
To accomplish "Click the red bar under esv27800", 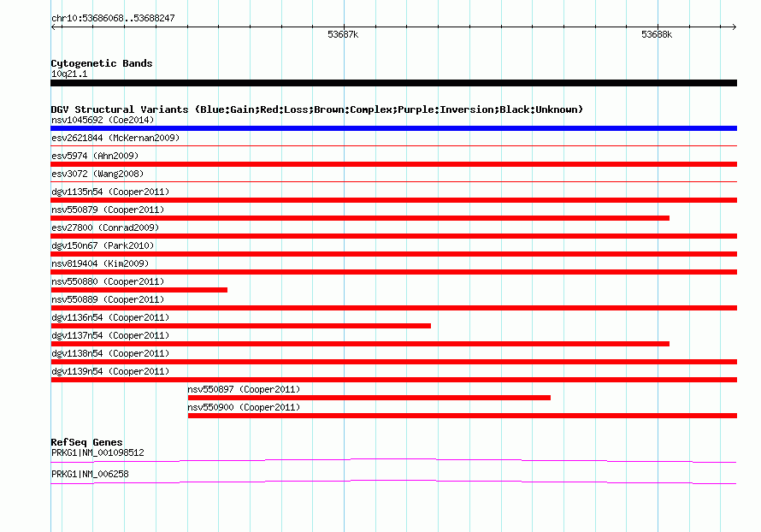I will point(393,236).
